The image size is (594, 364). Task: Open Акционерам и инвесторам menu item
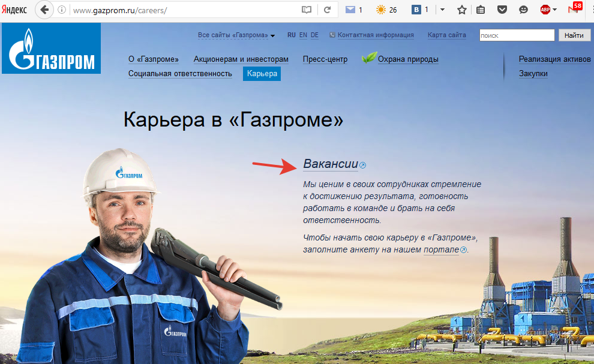pos(241,59)
